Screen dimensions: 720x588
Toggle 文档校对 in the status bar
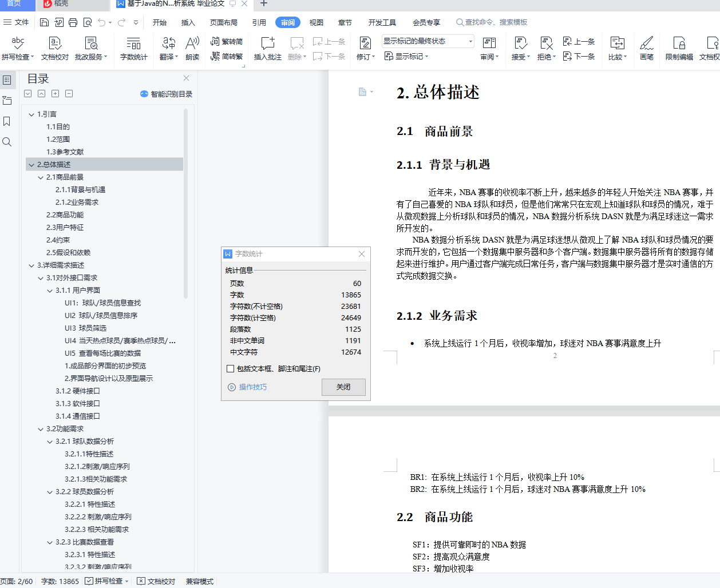(x=156, y=581)
